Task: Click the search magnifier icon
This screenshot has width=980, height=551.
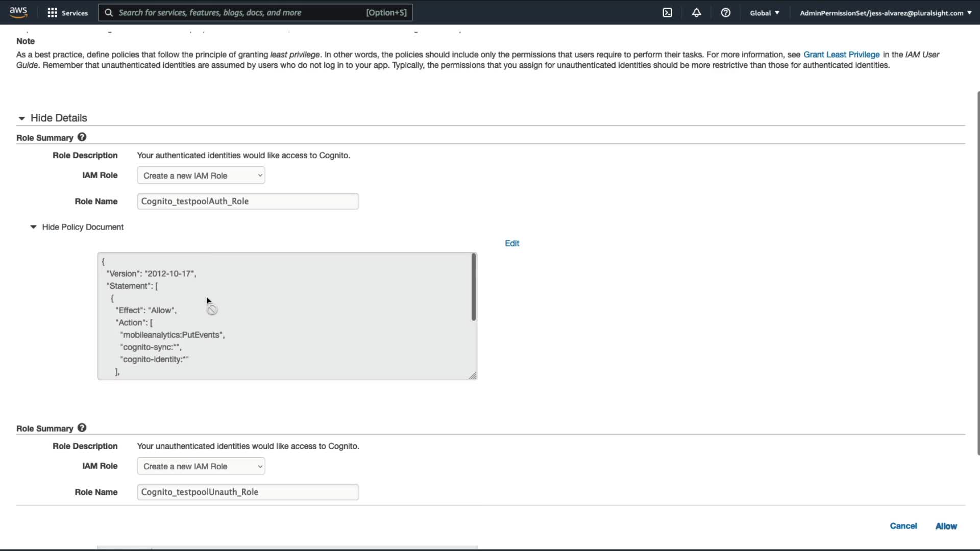Action: click(x=109, y=13)
